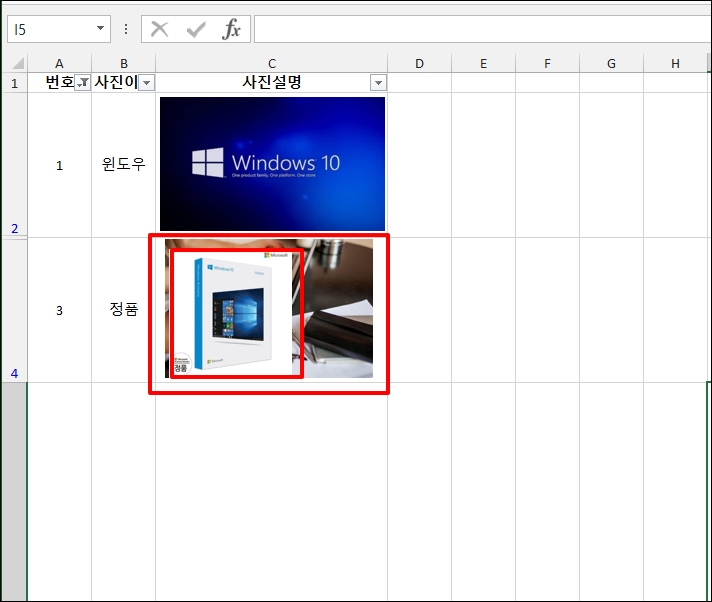Select column A header
Screen dimensions: 712x602
[x=59, y=63]
